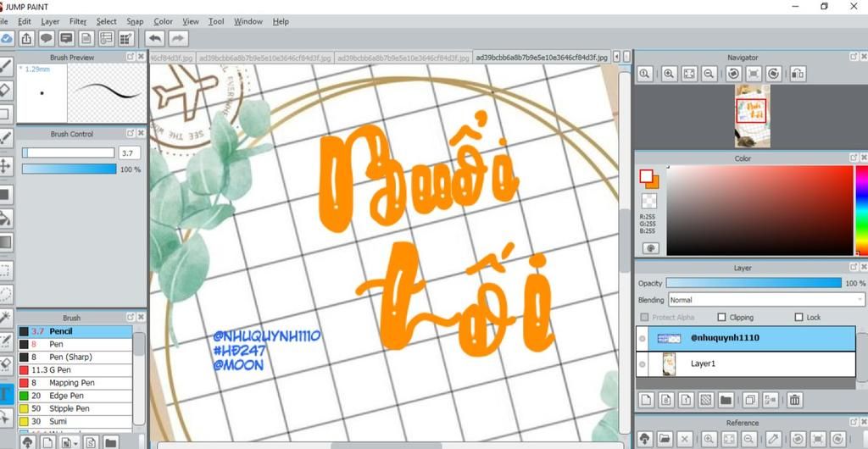Open the Select menu
Image resolution: width=868 pixels, height=449 pixels.
pos(106,21)
